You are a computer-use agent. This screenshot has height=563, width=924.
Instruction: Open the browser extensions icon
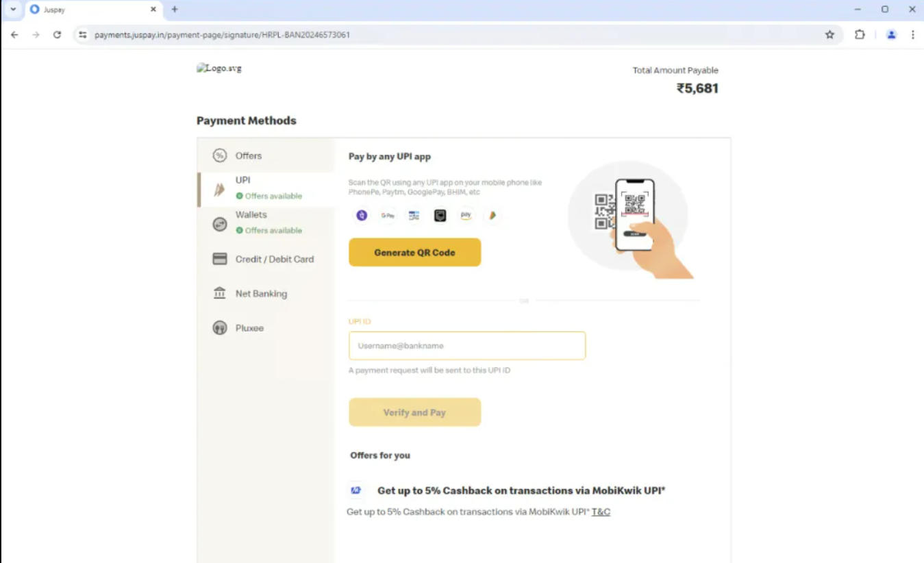(x=860, y=34)
